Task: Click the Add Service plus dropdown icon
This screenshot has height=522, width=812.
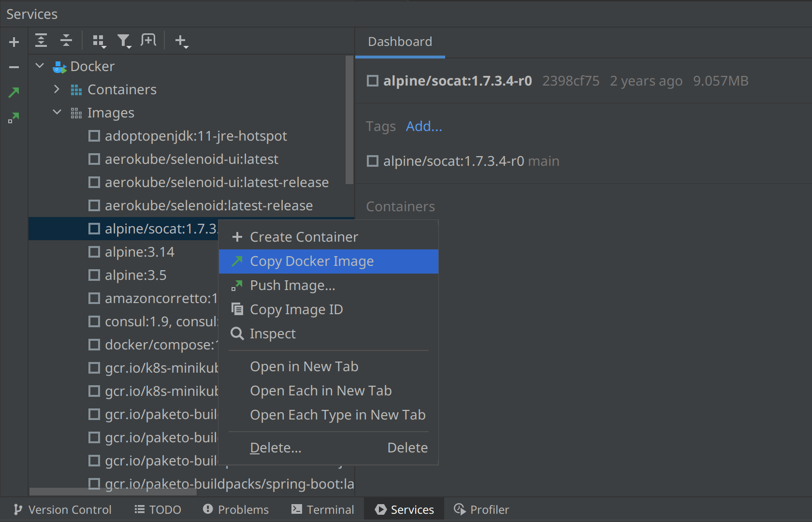Action: tap(181, 42)
